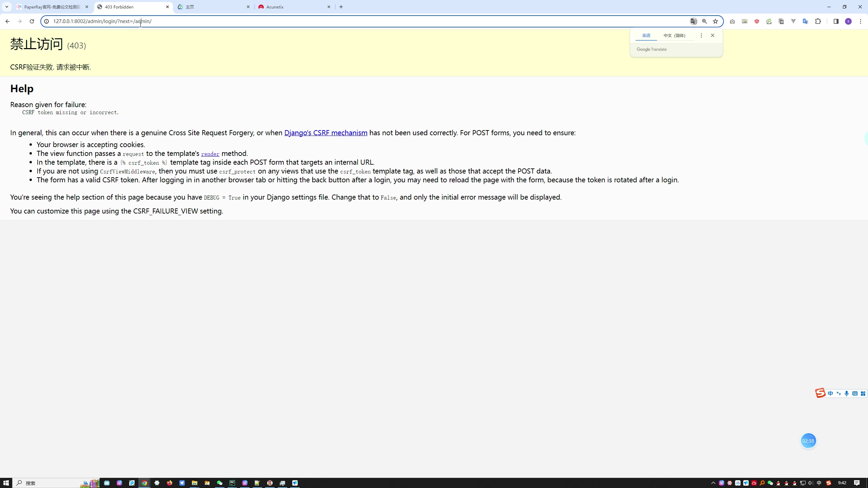Open PyCharm from the taskbar
The height and width of the screenshot is (488, 868).
click(x=232, y=483)
